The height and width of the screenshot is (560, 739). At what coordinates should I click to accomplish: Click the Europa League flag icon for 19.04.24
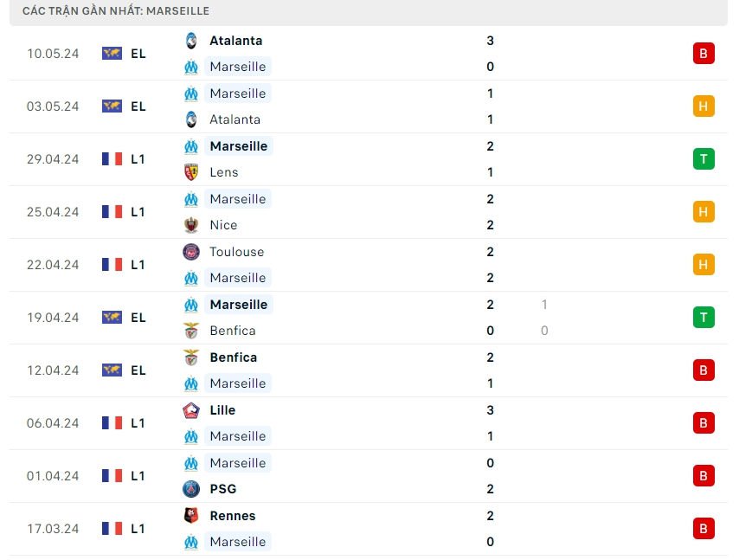click(x=112, y=318)
